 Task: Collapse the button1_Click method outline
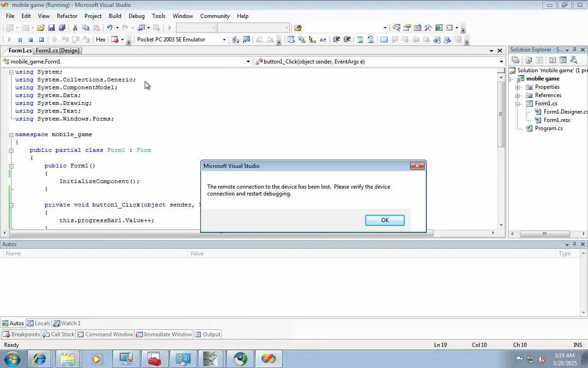(11, 205)
